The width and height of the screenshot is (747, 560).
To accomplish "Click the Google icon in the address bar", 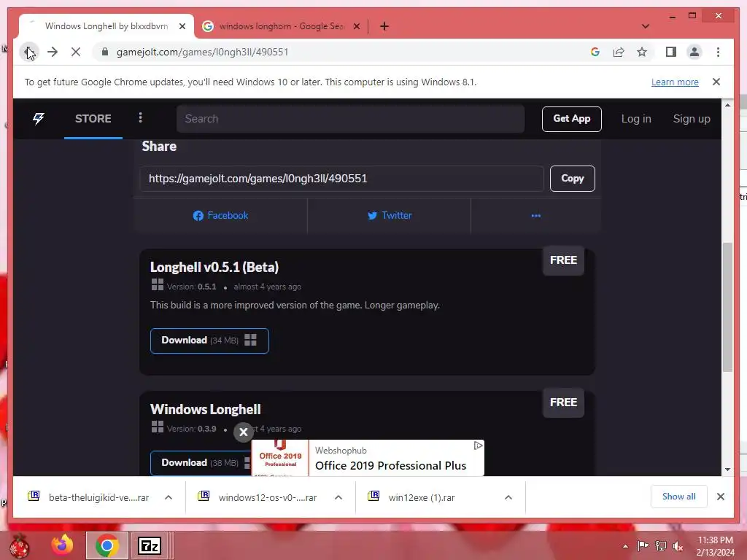I will pos(595,52).
